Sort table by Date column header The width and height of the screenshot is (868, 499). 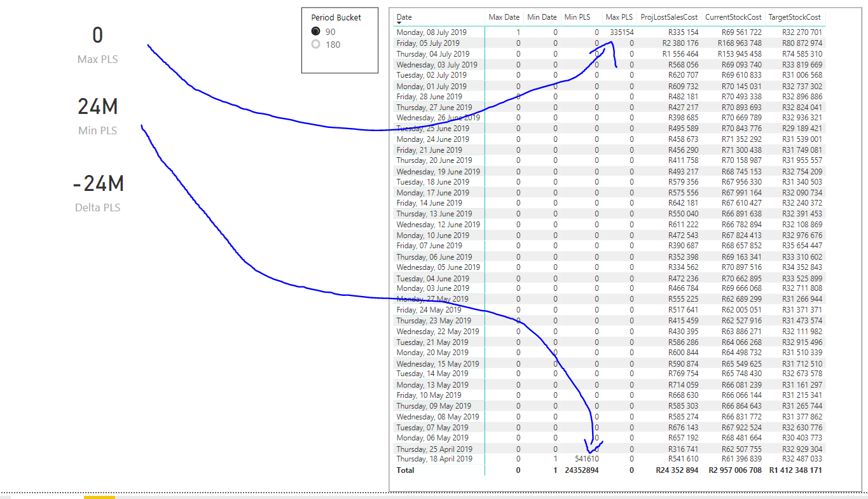pyautogui.click(x=404, y=17)
